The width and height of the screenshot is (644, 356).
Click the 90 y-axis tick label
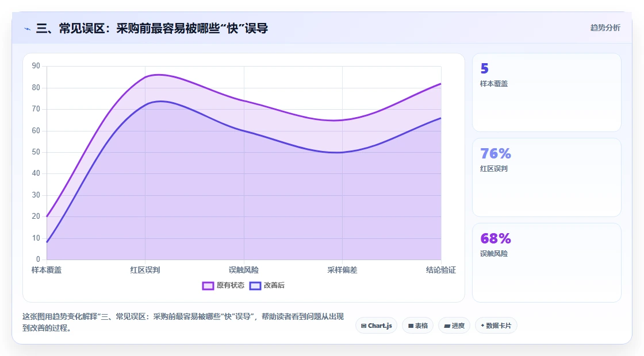coord(36,66)
